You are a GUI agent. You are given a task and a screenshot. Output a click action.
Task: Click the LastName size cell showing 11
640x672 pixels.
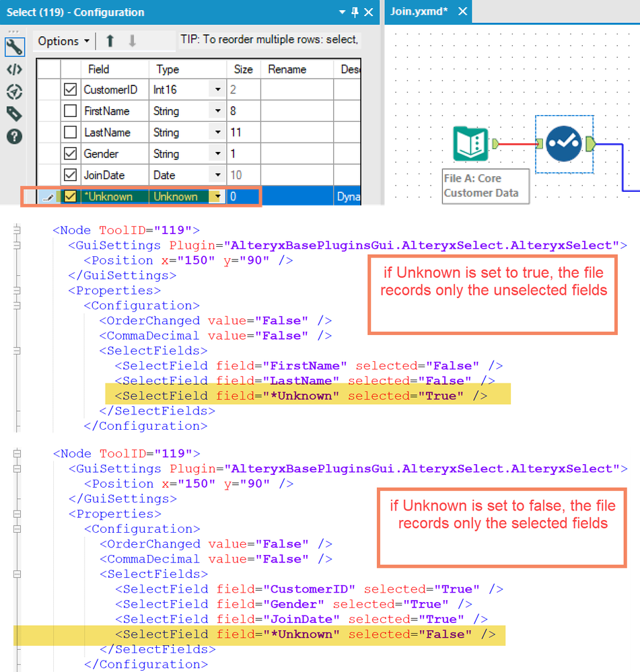244,132
